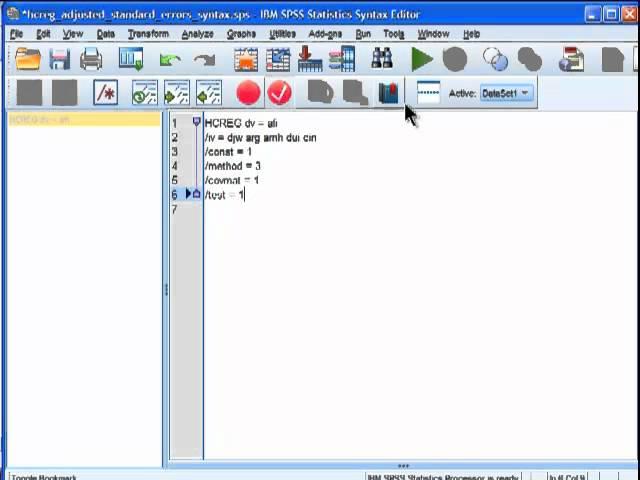Click the Print icon in toolbar
Screen dimensions: 640x480
(x=91, y=60)
